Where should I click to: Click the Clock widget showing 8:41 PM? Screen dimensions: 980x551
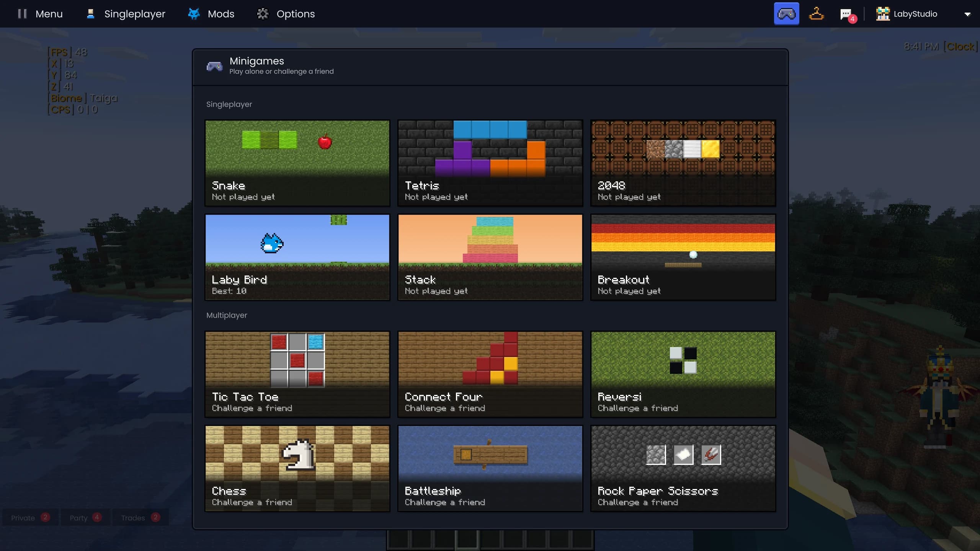940,47
